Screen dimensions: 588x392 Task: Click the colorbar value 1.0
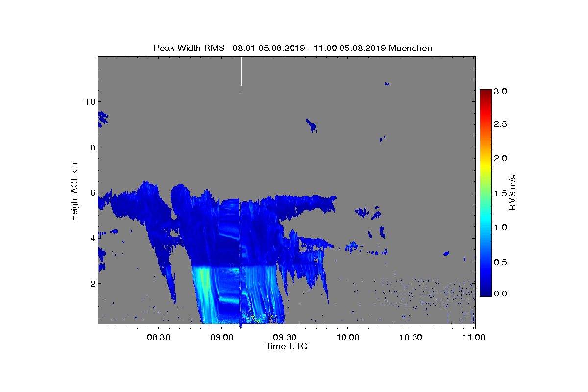(x=500, y=227)
